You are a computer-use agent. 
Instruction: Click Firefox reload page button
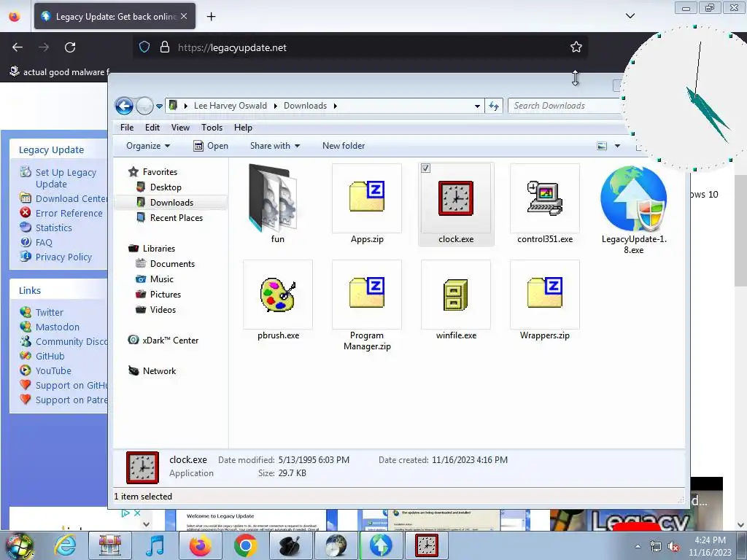tap(70, 47)
